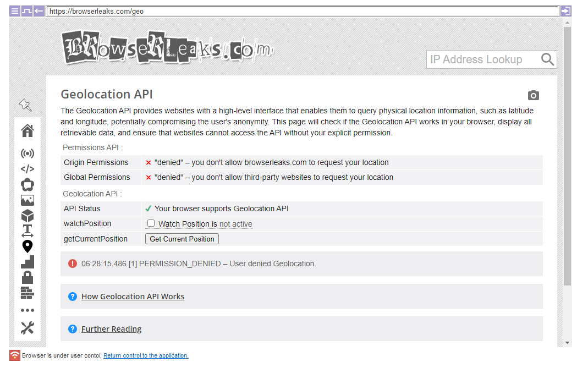Expand the How Geolocation API Works section

(133, 297)
